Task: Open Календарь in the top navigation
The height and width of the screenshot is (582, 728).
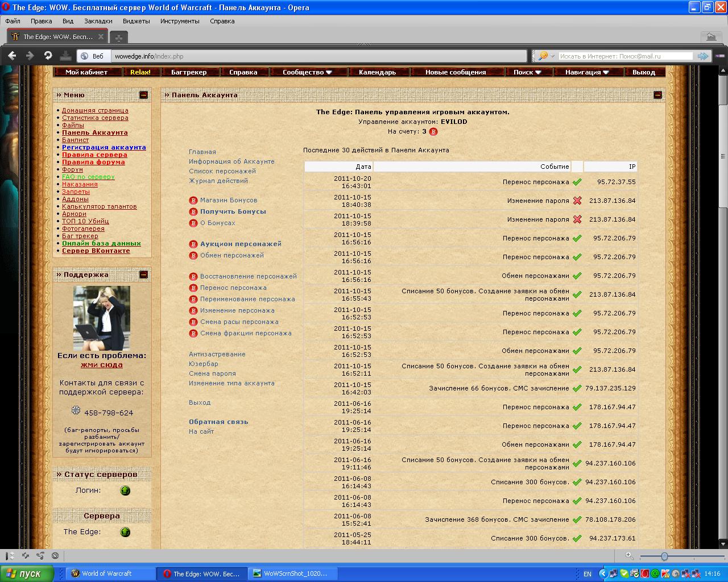Action: (377, 72)
